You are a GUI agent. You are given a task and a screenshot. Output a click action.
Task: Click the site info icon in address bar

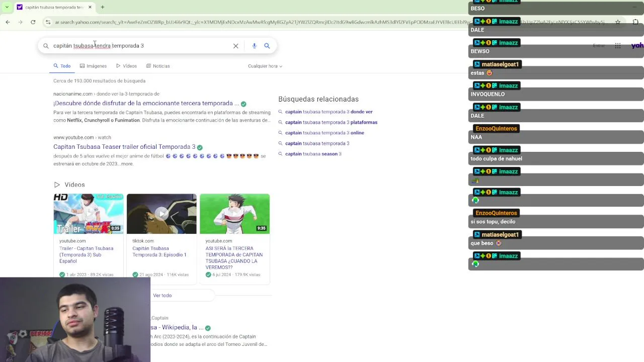[48, 22]
